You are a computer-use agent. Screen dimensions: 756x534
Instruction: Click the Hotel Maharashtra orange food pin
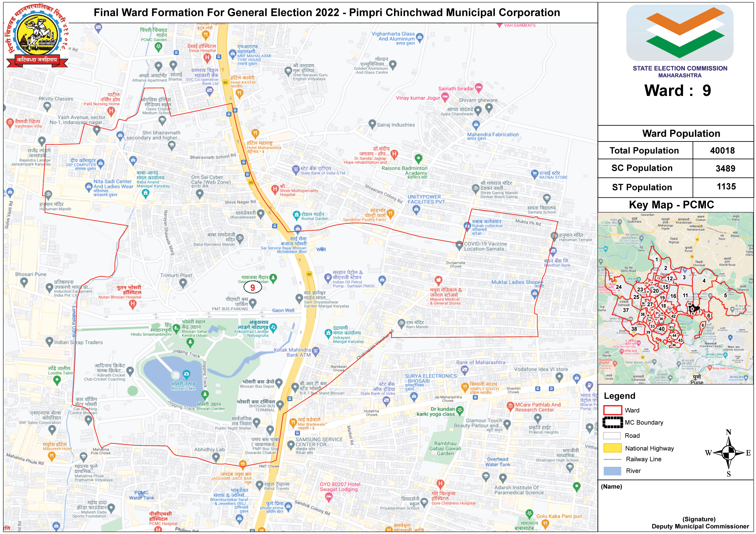coord(255,133)
